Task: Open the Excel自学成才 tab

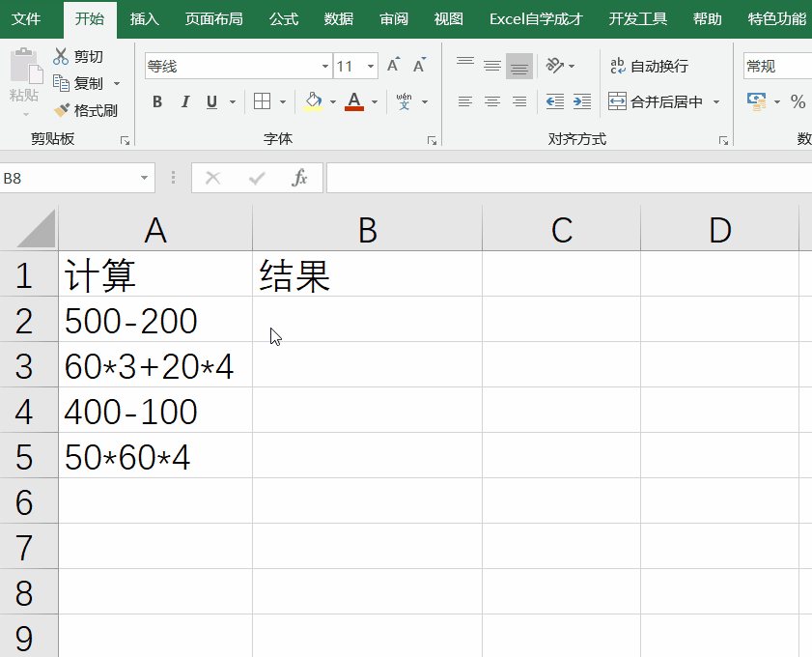Action: [536, 19]
